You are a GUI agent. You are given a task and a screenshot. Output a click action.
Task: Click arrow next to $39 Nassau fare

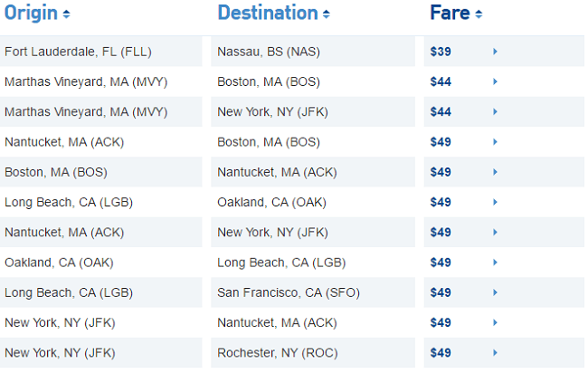pyautogui.click(x=495, y=52)
